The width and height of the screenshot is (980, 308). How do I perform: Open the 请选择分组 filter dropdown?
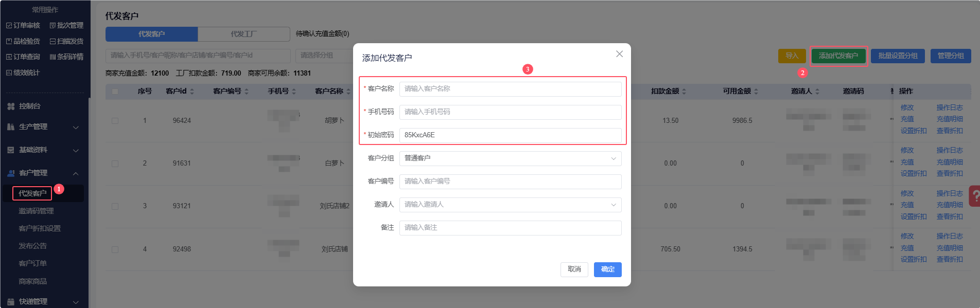(x=324, y=56)
